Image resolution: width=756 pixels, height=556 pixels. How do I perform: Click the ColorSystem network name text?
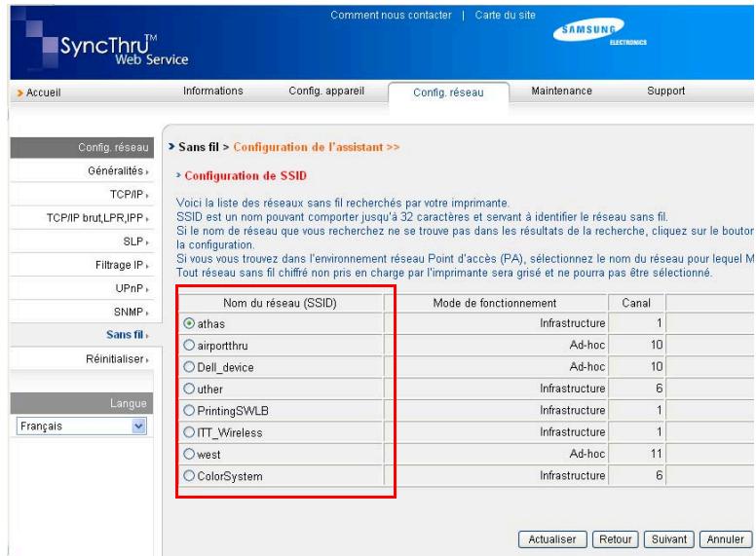pos(230,476)
